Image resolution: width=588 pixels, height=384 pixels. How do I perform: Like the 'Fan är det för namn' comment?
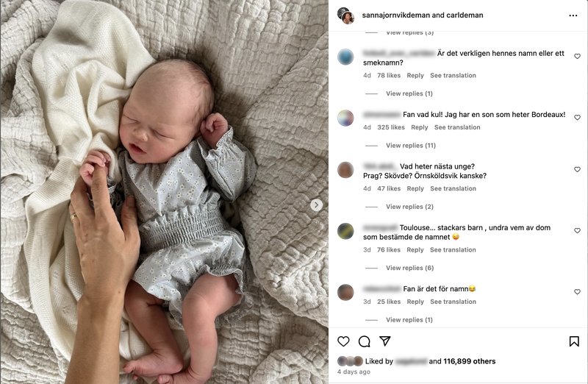tap(577, 291)
